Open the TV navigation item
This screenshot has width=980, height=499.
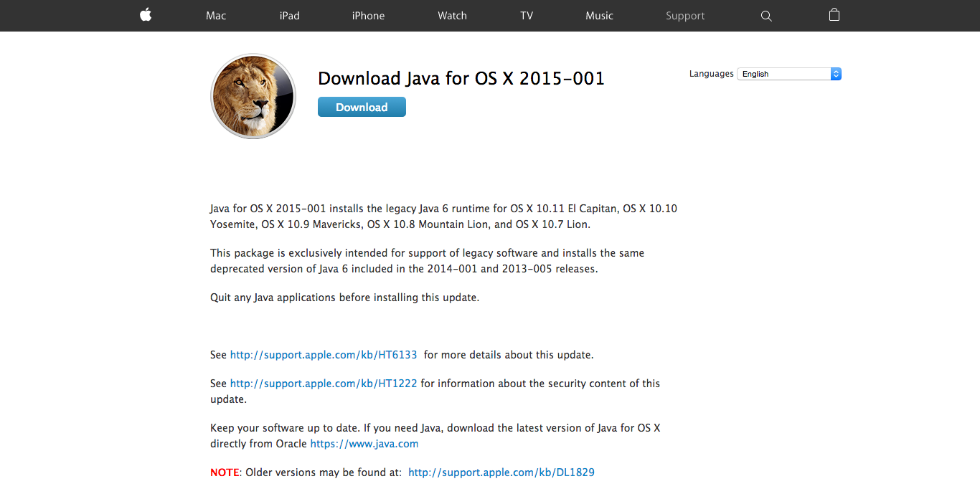[527, 16]
